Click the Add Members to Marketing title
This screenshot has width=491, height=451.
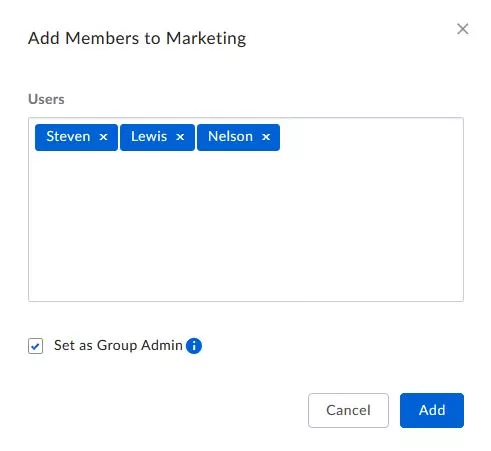click(137, 38)
